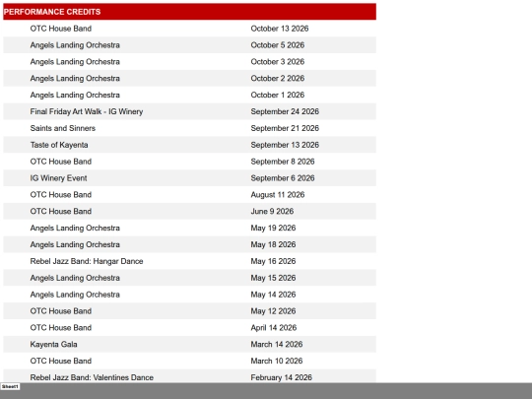
Task: Select the Saints and Sinners cell
Action: pyautogui.click(x=63, y=128)
